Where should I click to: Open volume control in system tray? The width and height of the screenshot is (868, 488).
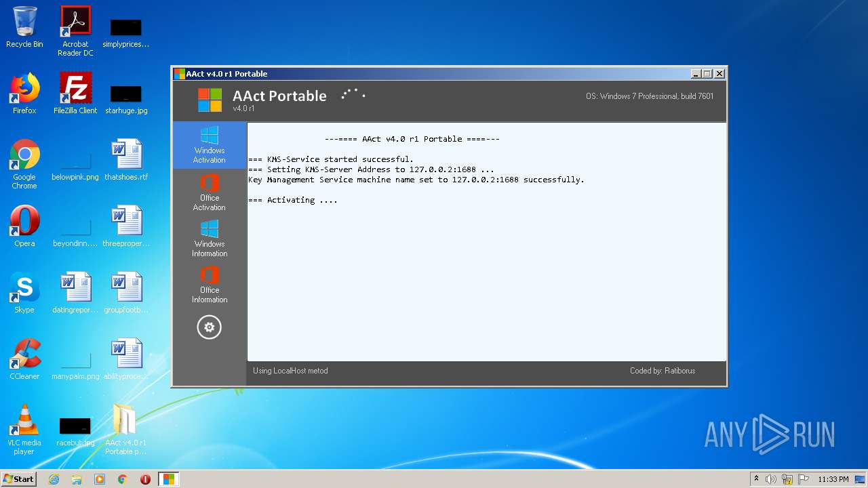771,479
